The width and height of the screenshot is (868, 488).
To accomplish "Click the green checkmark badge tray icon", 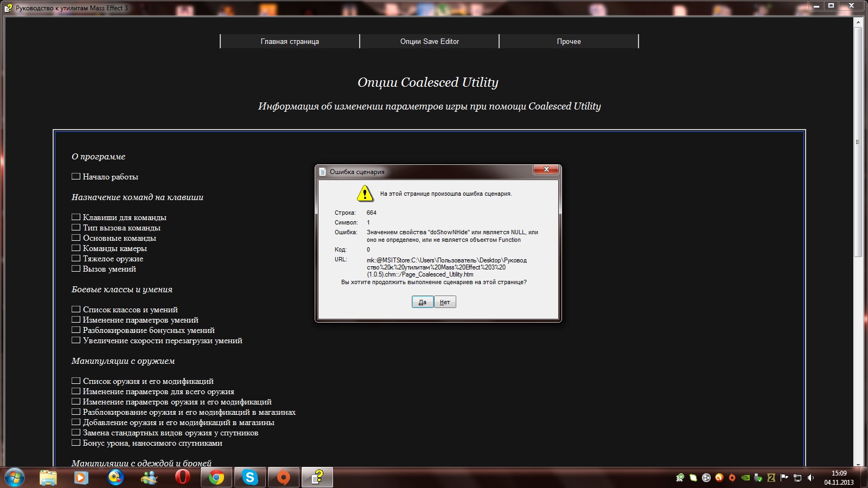I will coord(680,478).
